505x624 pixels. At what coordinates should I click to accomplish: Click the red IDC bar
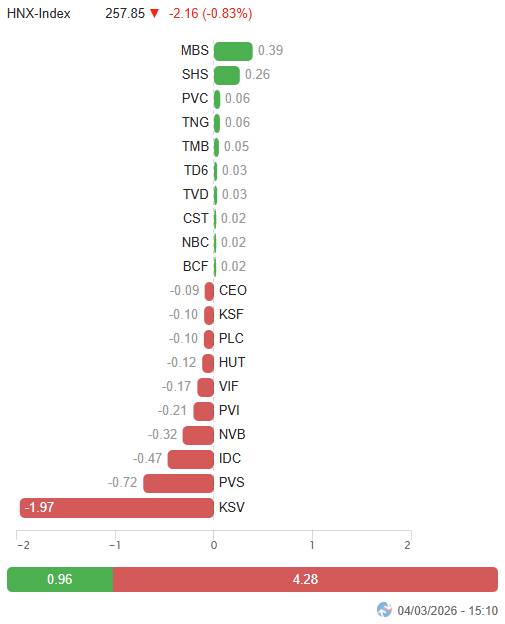coord(191,459)
